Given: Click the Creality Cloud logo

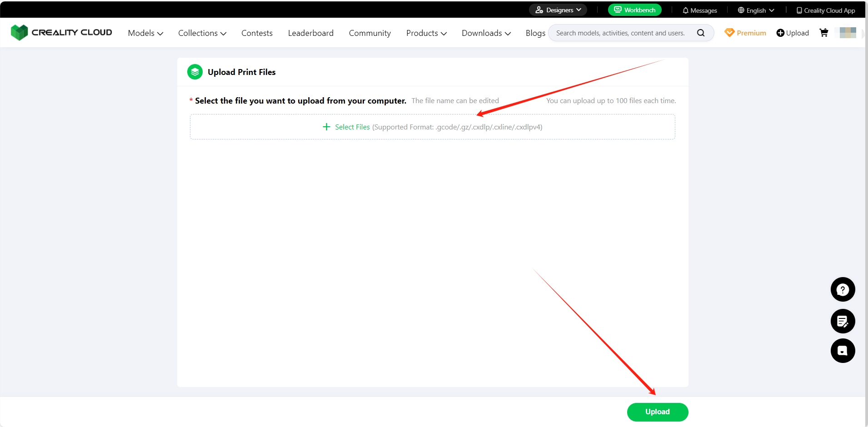Looking at the screenshot, I should click(61, 33).
